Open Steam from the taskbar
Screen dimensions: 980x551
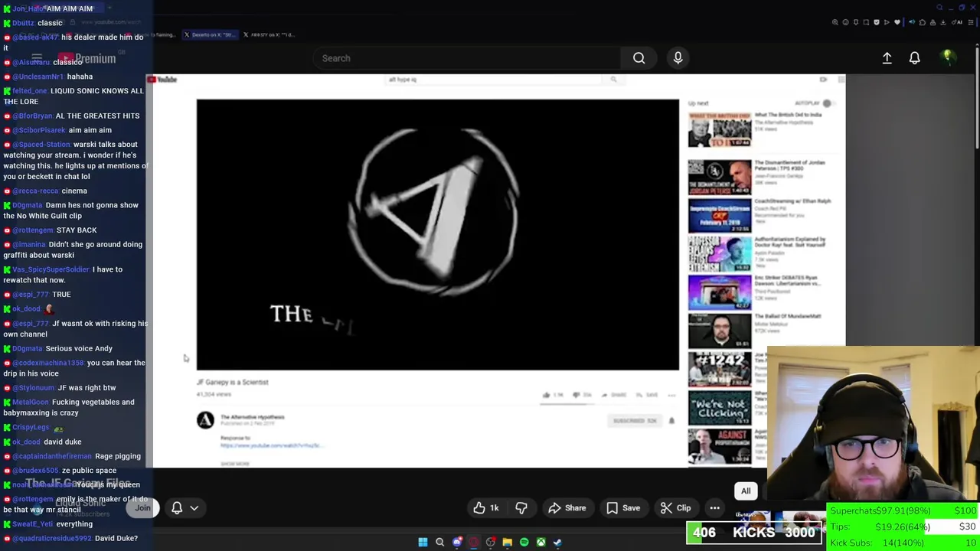[x=557, y=543]
